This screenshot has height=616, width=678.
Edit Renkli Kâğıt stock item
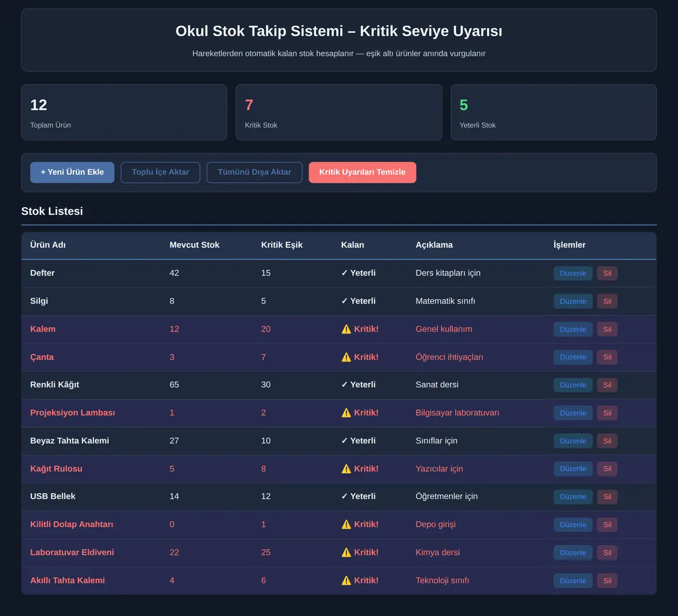pyautogui.click(x=573, y=385)
